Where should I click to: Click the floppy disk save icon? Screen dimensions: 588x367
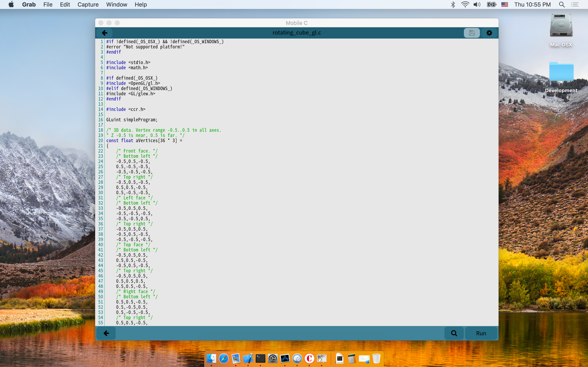coord(471,33)
